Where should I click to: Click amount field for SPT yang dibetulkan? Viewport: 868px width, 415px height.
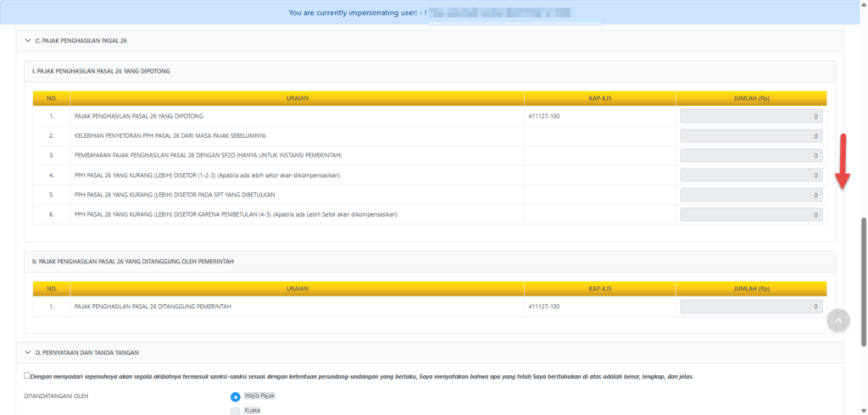(x=751, y=195)
